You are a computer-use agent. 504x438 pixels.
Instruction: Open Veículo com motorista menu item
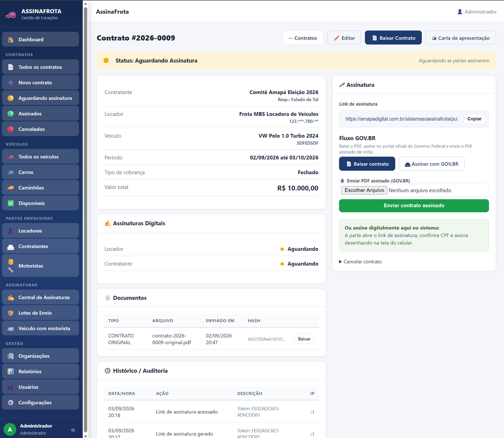(x=40, y=328)
